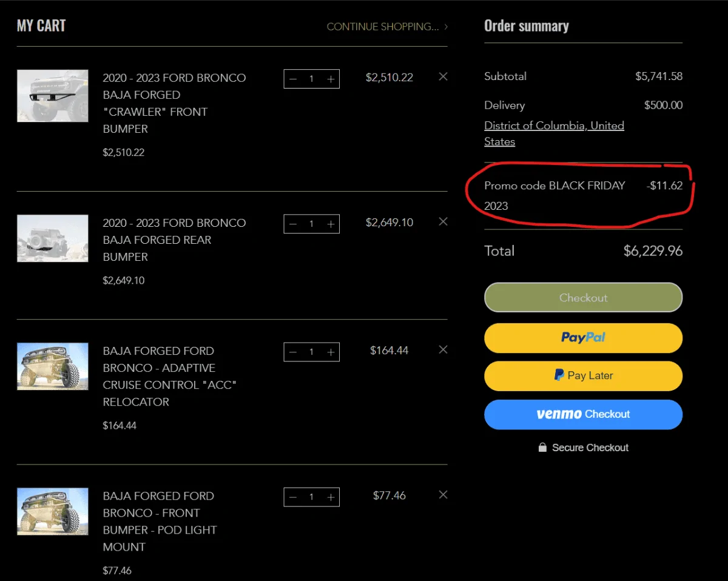Open the Crawler Front Bumper thumbnail
The width and height of the screenshot is (728, 581).
coord(53,96)
